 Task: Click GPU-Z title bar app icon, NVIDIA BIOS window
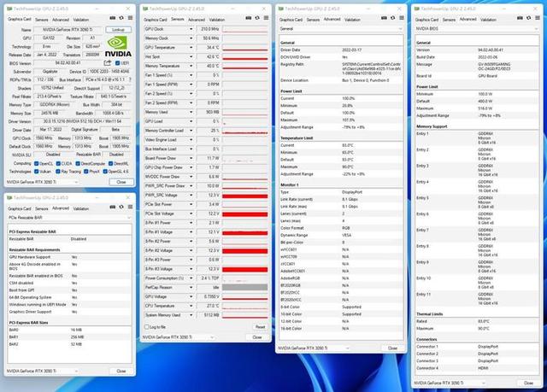coord(417,9)
